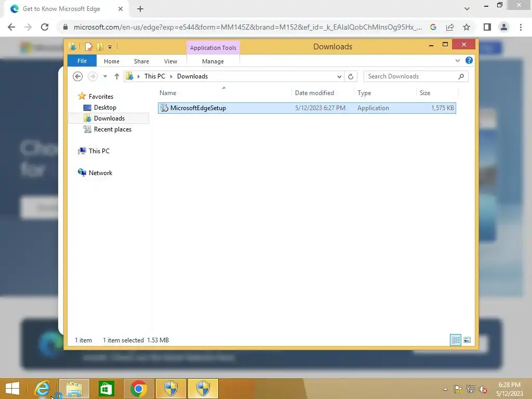Image resolution: width=532 pixels, height=399 pixels.
Task: Select Downloads in navigation pane
Action: coord(109,118)
